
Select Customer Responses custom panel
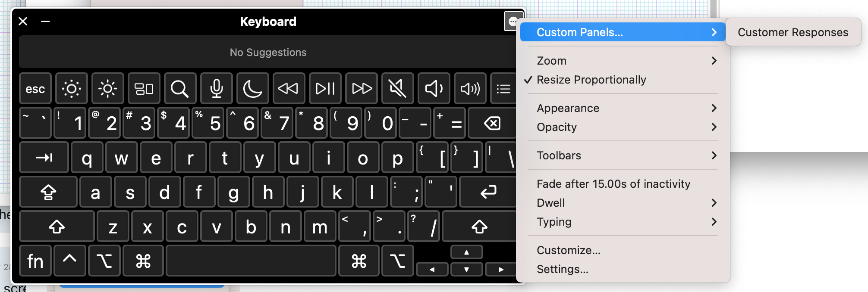(793, 32)
